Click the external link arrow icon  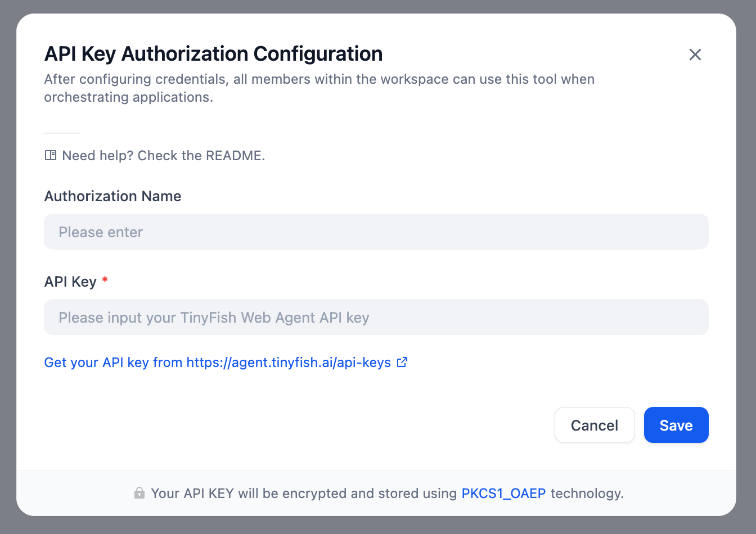(x=402, y=363)
